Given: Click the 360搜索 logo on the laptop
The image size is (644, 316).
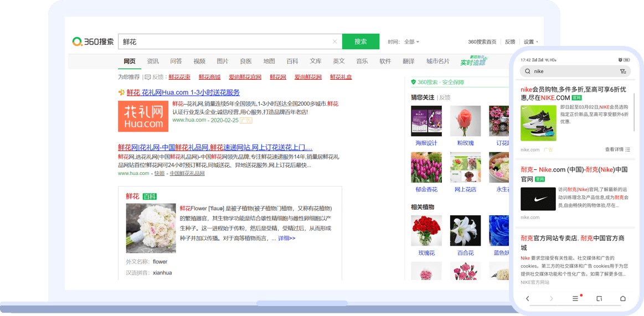Looking at the screenshot, I should point(93,42).
